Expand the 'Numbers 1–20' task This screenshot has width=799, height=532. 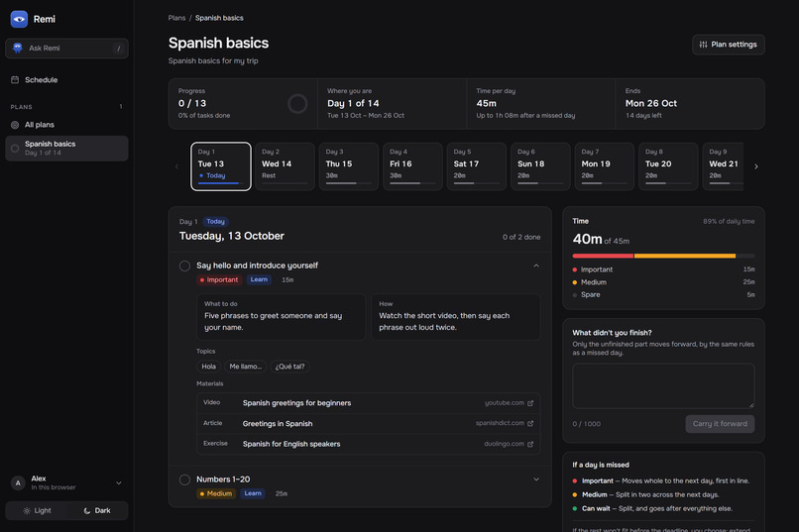coord(536,479)
